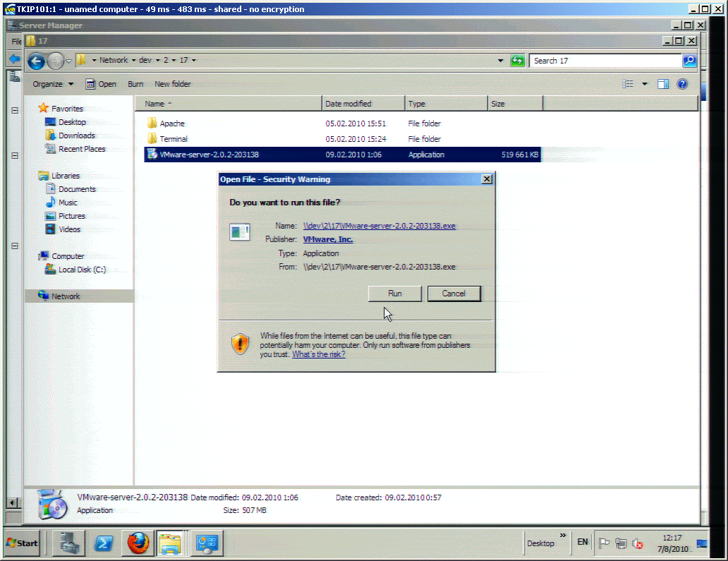Expand the breadcrumb arrow after 17

pos(193,61)
